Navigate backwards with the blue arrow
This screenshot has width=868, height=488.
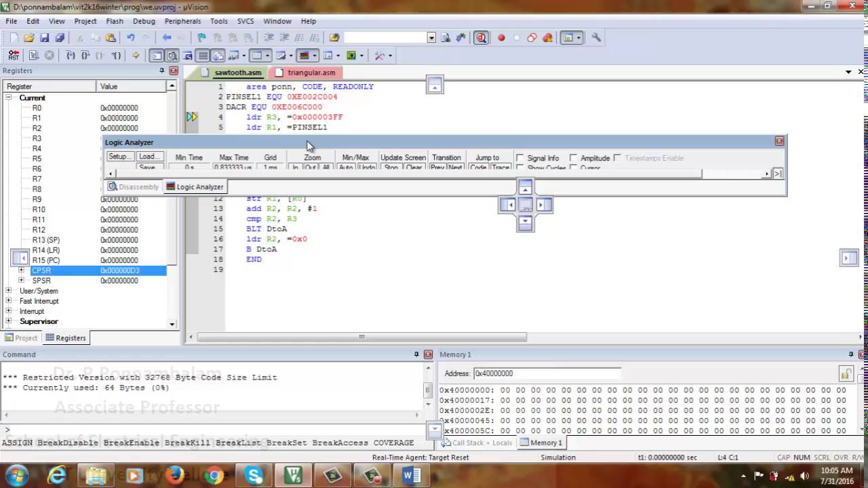point(167,38)
